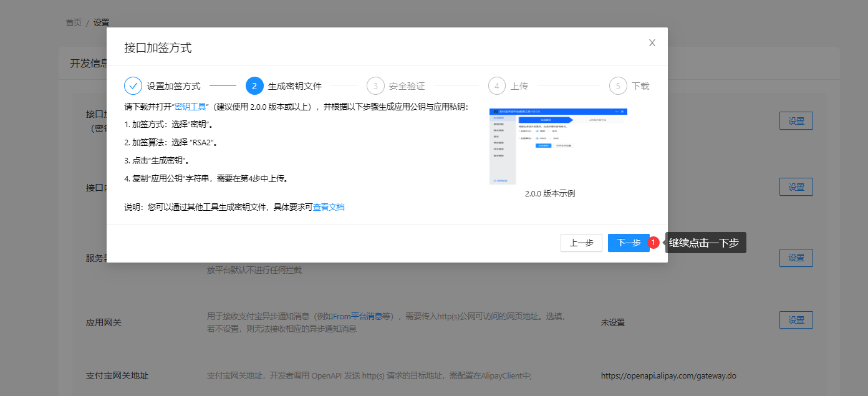Enlarge the 2.0.0 版本示例 screenshot thumbnail
Screen dimensions: 868x396
point(558,147)
